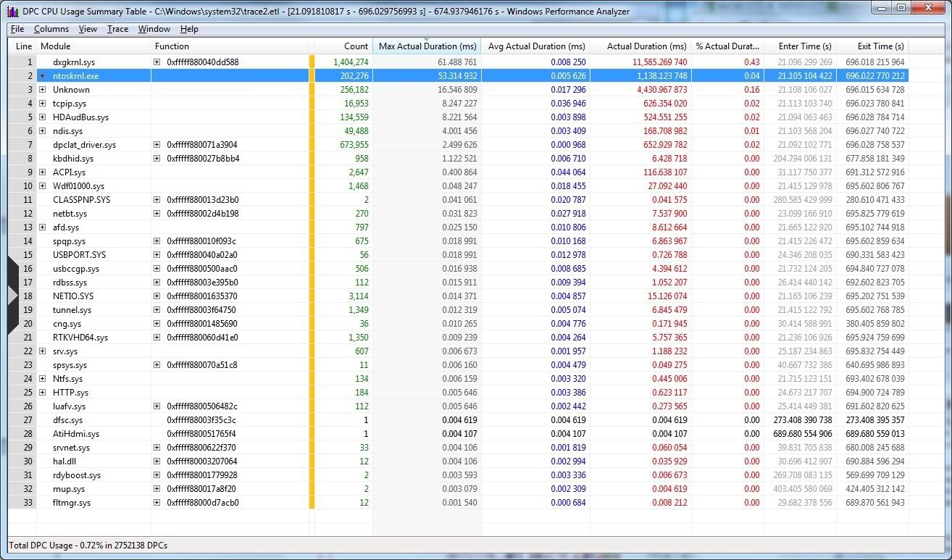Open the Help menu

coord(189,29)
